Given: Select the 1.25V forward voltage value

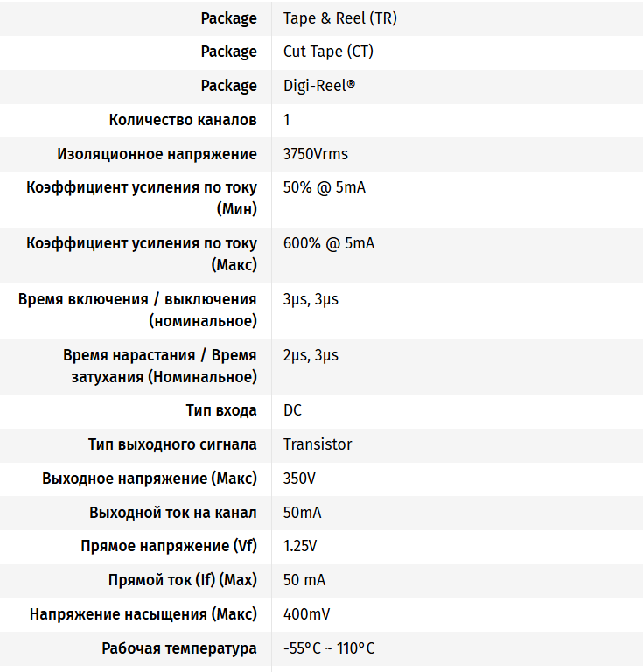Looking at the screenshot, I should tap(300, 547).
